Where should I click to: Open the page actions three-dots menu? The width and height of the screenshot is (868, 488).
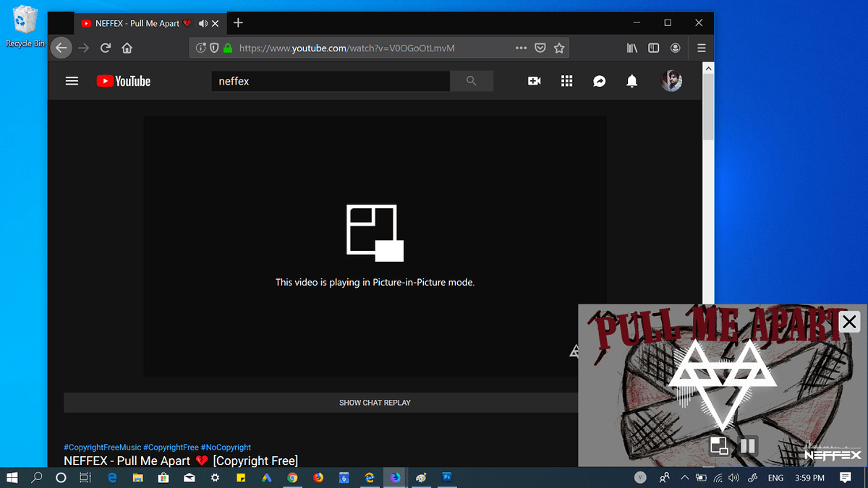521,48
